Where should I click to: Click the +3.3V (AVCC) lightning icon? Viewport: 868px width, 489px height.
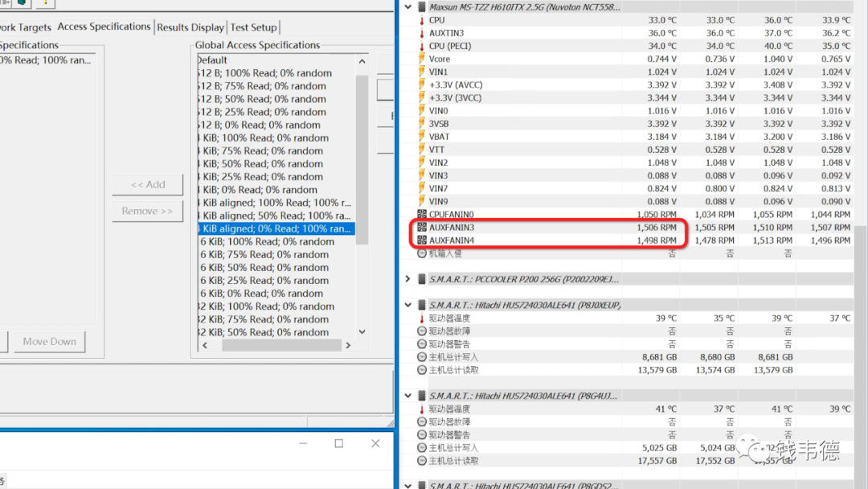point(422,84)
